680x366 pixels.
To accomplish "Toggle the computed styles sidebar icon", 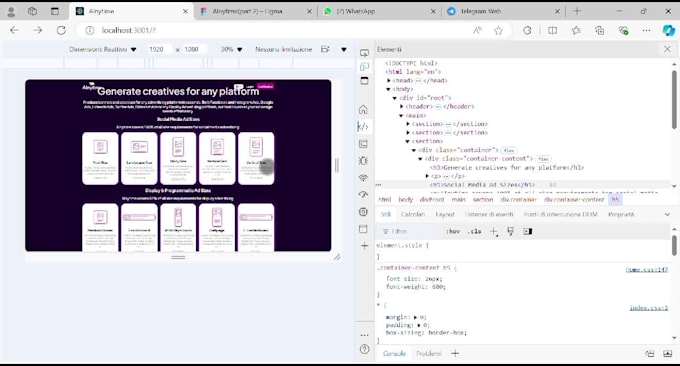I will point(527,232).
